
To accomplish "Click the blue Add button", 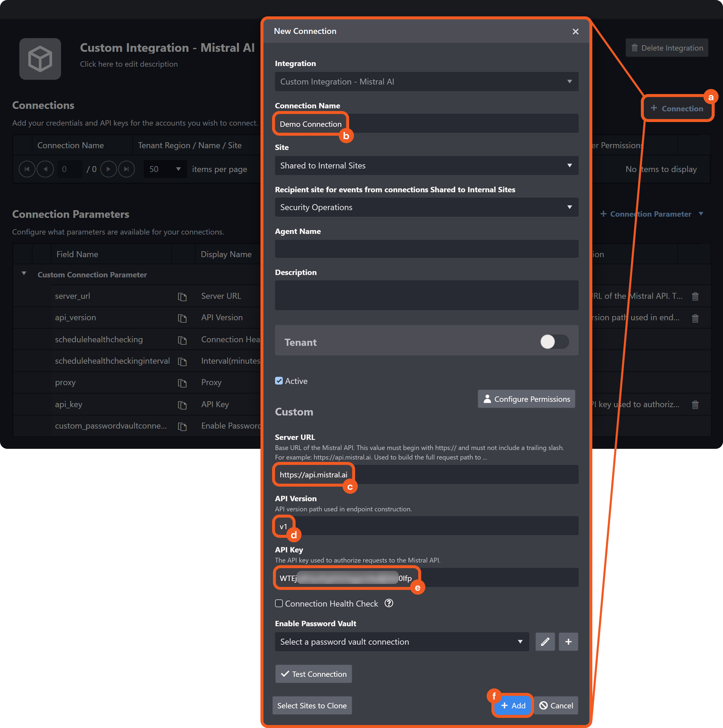I will (x=513, y=705).
